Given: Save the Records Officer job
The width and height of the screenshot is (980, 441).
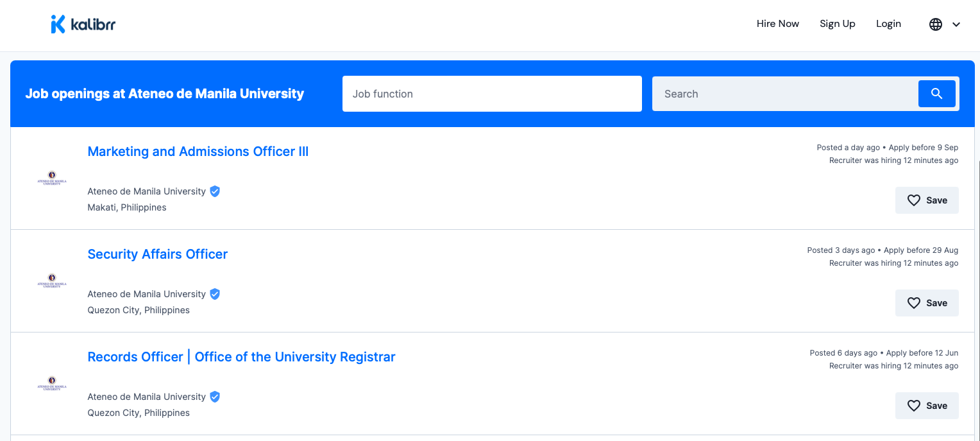Looking at the screenshot, I should point(927,406).
